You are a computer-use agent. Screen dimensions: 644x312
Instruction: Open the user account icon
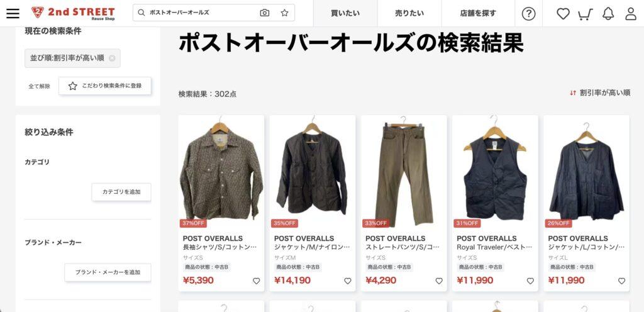coord(631,14)
